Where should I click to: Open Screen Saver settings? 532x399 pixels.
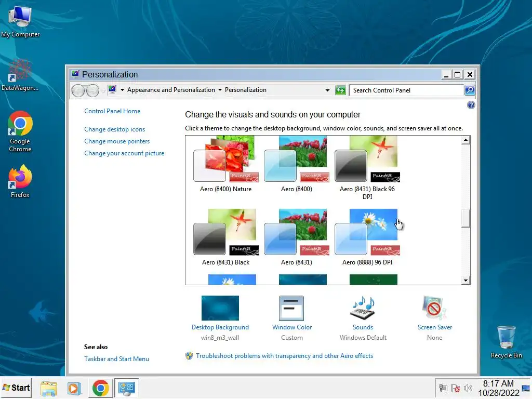tap(435, 318)
